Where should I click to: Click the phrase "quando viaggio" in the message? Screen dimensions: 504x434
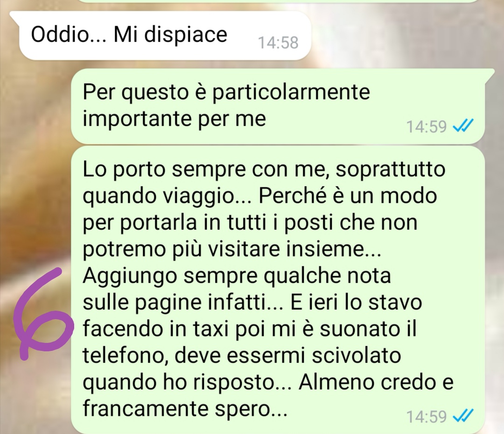(159, 197)
